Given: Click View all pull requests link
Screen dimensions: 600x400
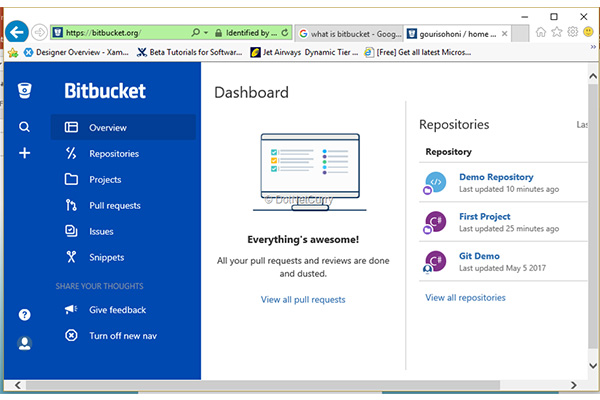Looking at the screenshot, I should 303,299.
